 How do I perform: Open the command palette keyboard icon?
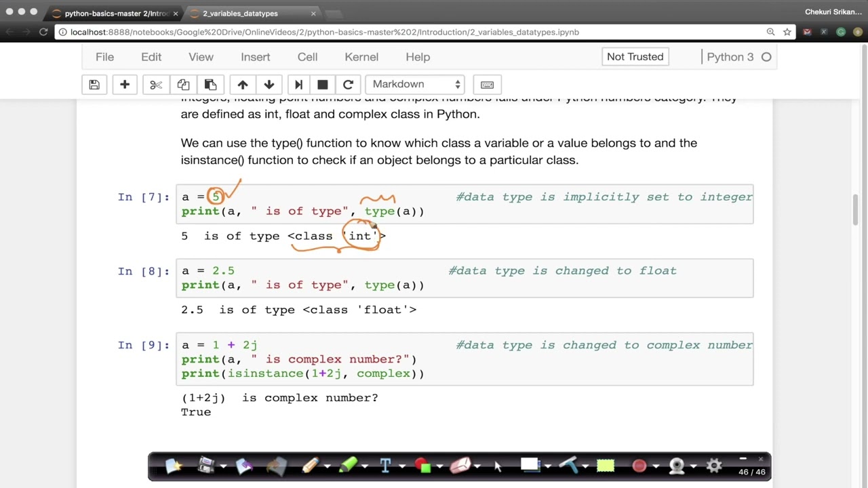(x=487, y=85)
